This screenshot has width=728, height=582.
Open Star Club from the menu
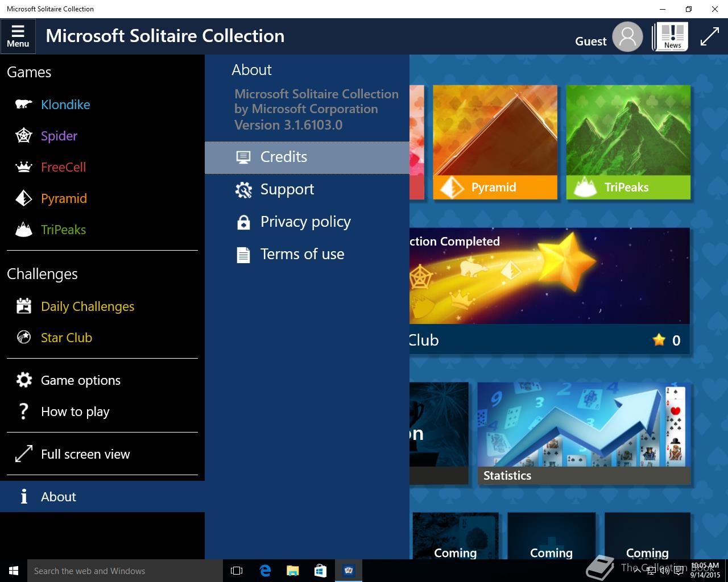[x=102, y=338]
